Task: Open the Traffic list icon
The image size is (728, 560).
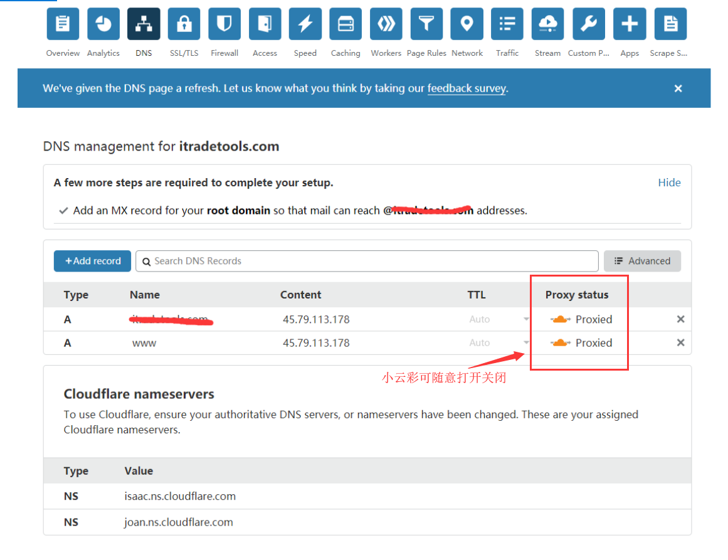Action: pos(507,24)
